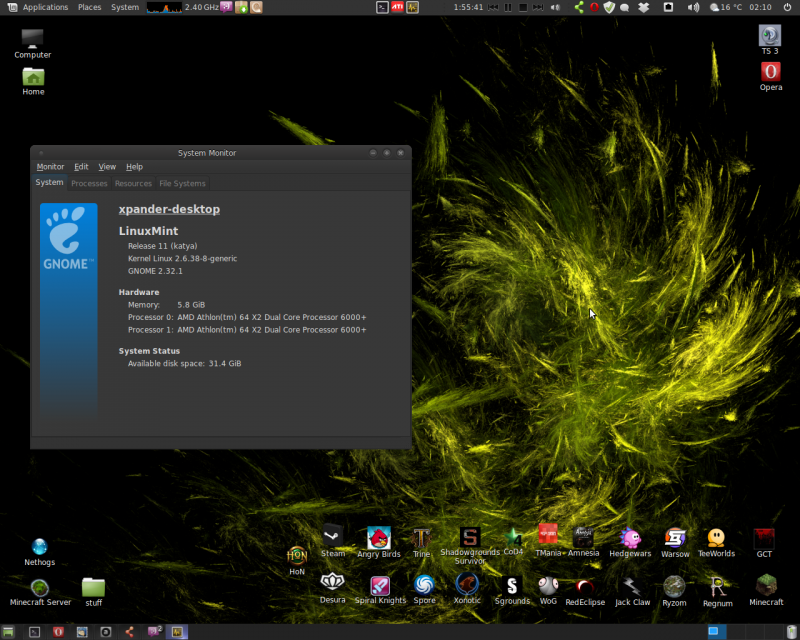Launch Ryzom from the desktop
The width and height of the screenshot is (800, 640).
(674, 592)
